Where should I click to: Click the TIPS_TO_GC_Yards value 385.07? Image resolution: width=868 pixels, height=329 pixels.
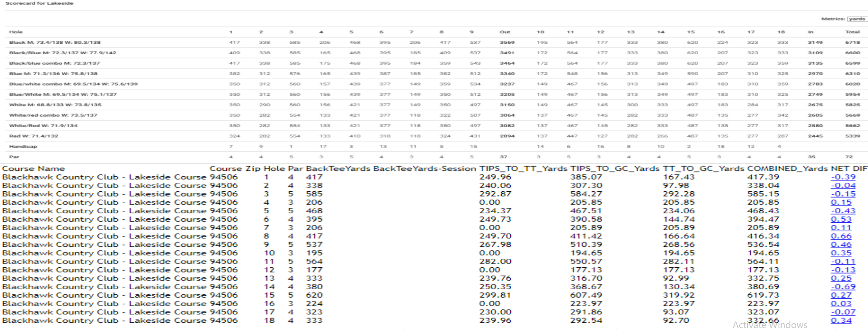[586, 177]
